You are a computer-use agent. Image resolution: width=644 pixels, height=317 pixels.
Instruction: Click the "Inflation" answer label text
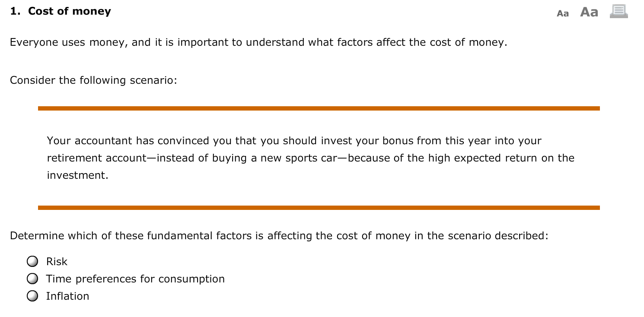point(67,296)
